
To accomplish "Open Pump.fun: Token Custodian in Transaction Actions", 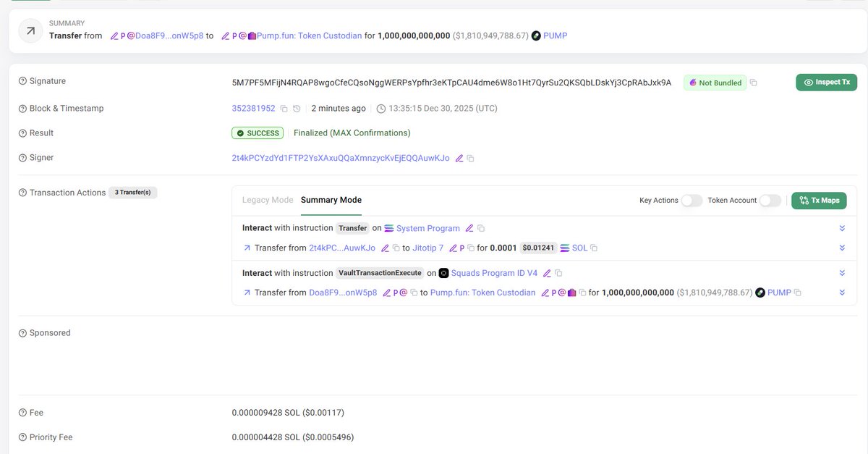I will (482, 293).
